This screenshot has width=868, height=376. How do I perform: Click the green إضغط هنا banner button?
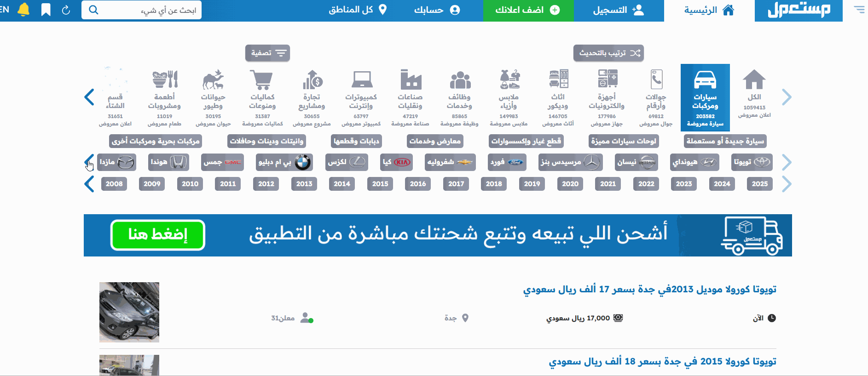coord(158,235)
